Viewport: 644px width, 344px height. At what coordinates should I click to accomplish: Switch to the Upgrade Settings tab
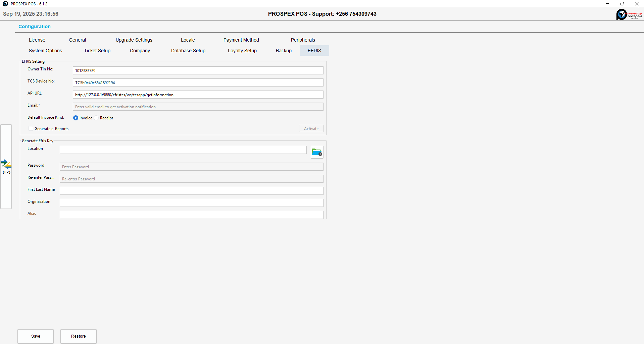(134, 40)
